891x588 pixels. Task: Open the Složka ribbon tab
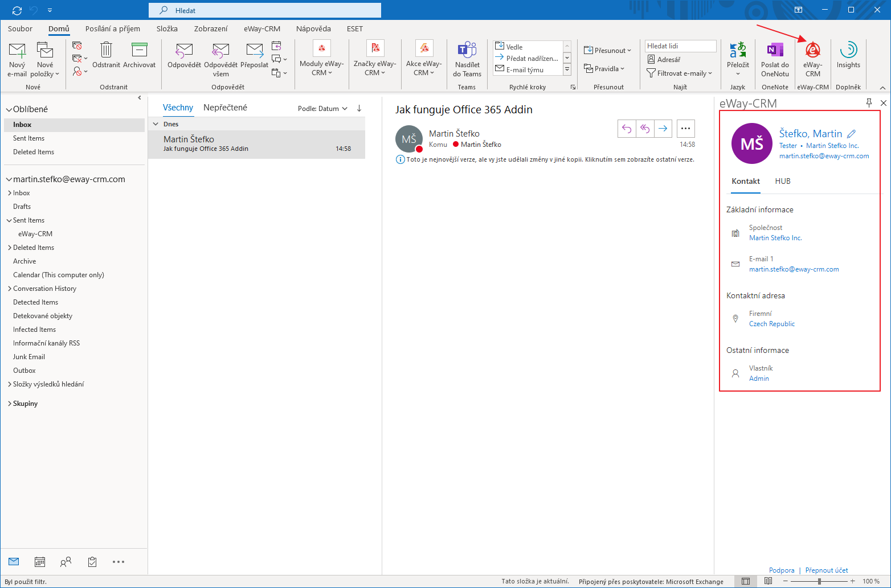(167, 28)
